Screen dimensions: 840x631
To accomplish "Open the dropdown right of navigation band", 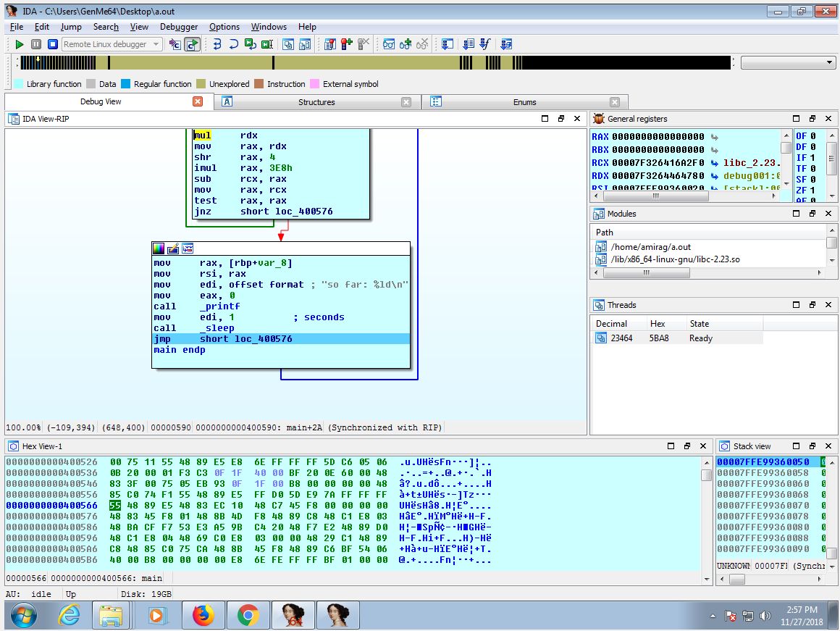I will coord(788,63).
